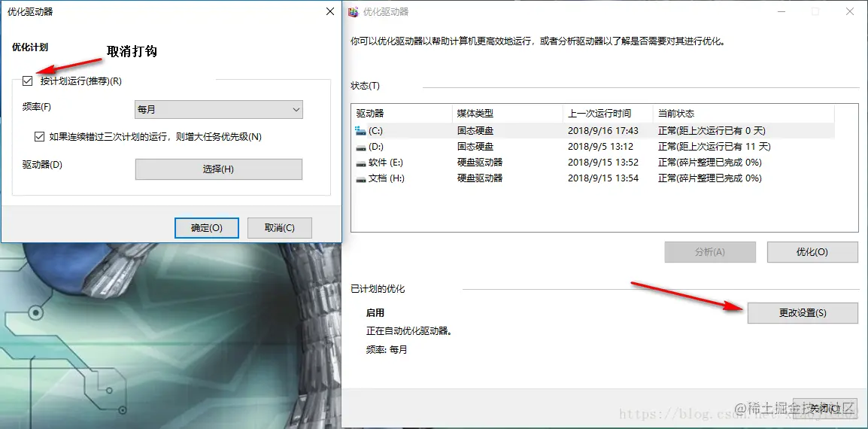The height and width of the screenshot is (429, 868).
Task: Select 2018/9/16 17:43 run time cell
Action: (x=602, y=131)
